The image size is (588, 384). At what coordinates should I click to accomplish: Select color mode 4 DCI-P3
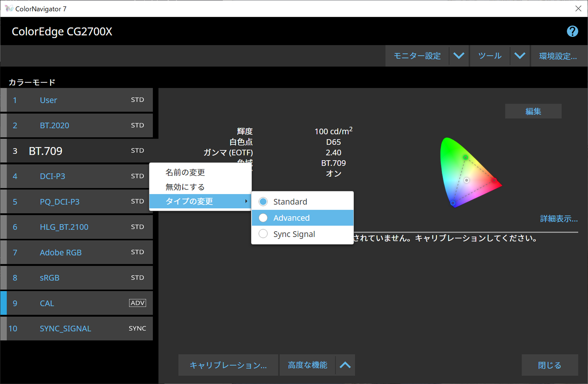(x=75, y=176)
